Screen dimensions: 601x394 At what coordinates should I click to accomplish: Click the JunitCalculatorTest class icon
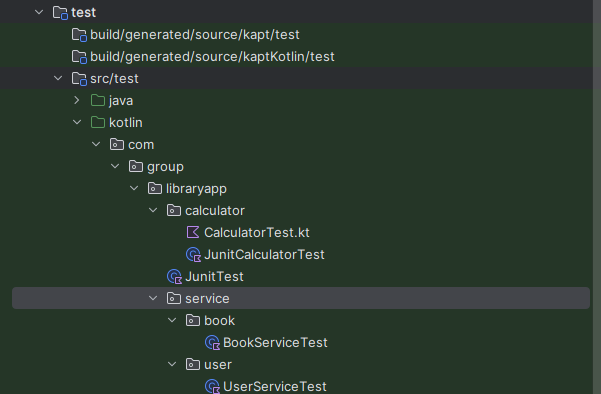193,254
